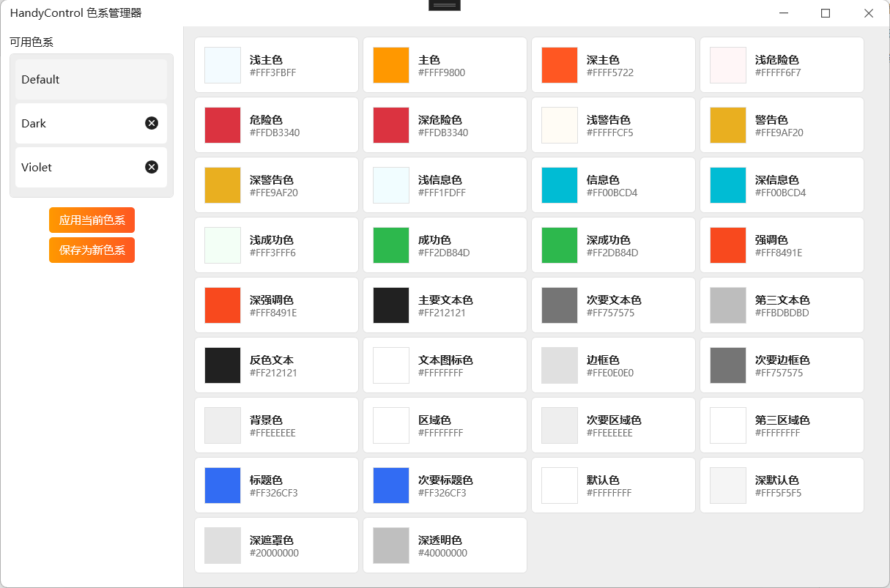This screenshot has width=890, height=588.
Task: Click the 信息色 cyan swatch
Action: [x=560, y=185]
